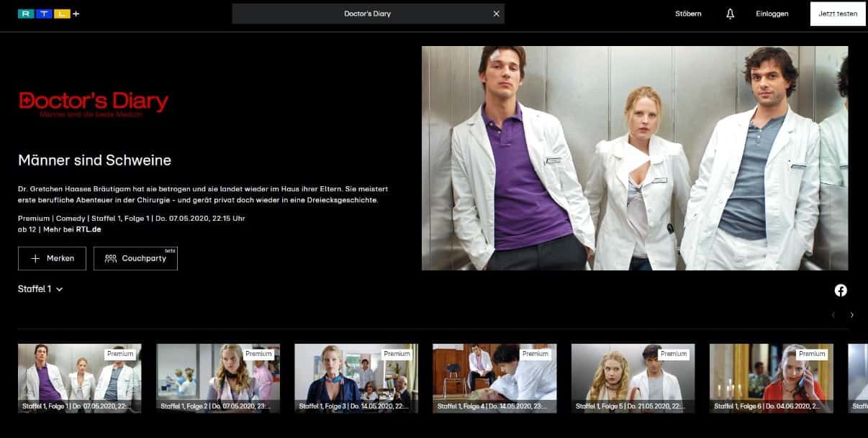Clear the search field with the X icon
The image size is (868, 438).
(496, 14)
